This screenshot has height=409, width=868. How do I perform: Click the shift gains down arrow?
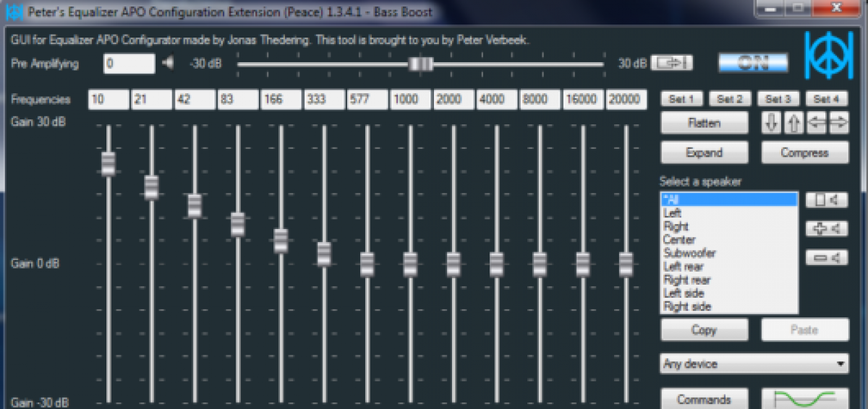click(x=772, y=124)
